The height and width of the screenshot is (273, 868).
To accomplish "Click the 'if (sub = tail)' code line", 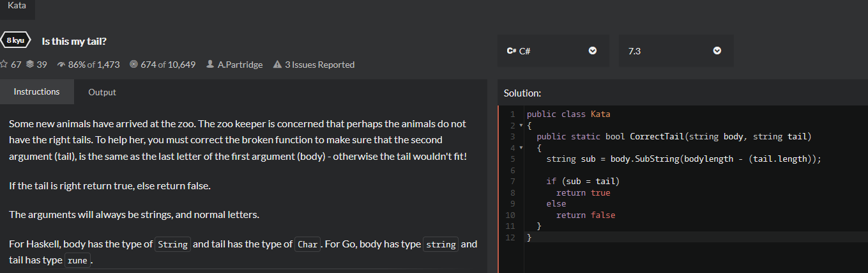I will [583, 182].
